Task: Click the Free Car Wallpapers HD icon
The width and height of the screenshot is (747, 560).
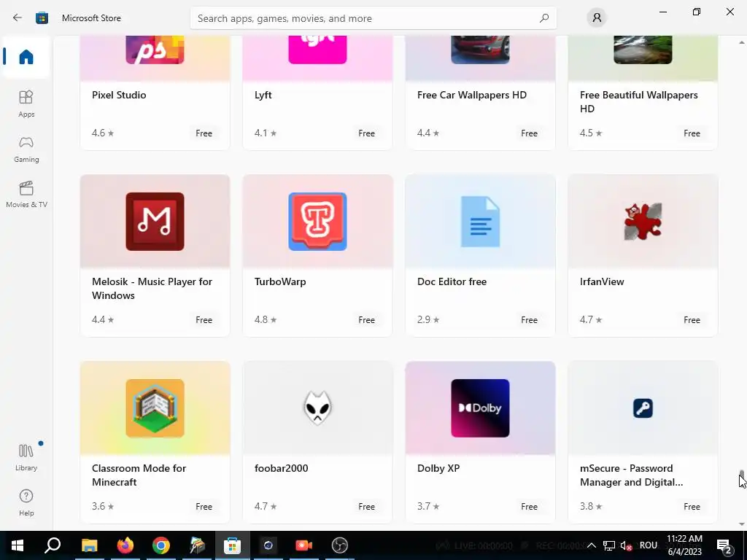Action: click(x=480, y=50)
